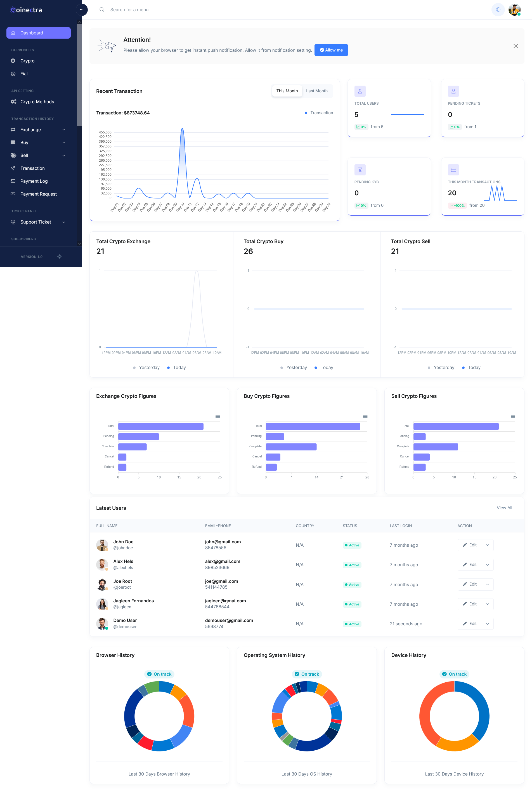Viewport: 532px width, 794px height.
Task: Toggle dark mode sun icon
Action: (59, 257)
